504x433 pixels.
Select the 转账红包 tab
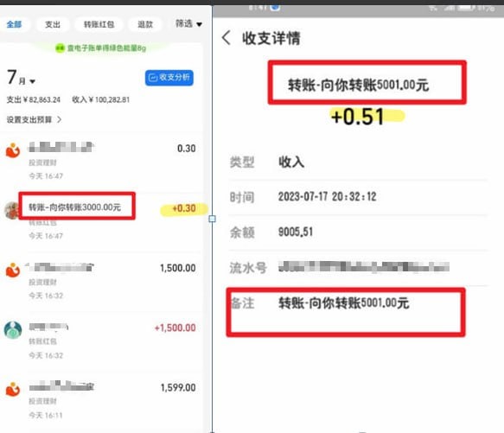coord(99,24)
